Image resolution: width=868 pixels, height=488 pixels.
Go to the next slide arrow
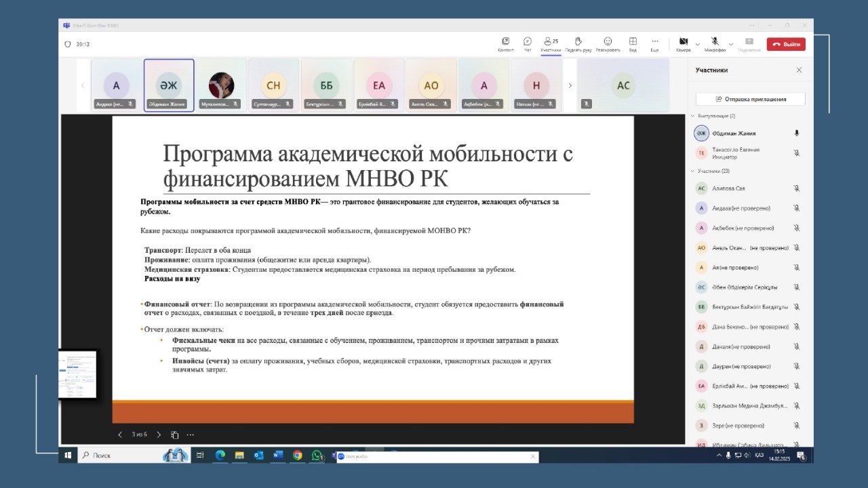[x=159, y=434]
